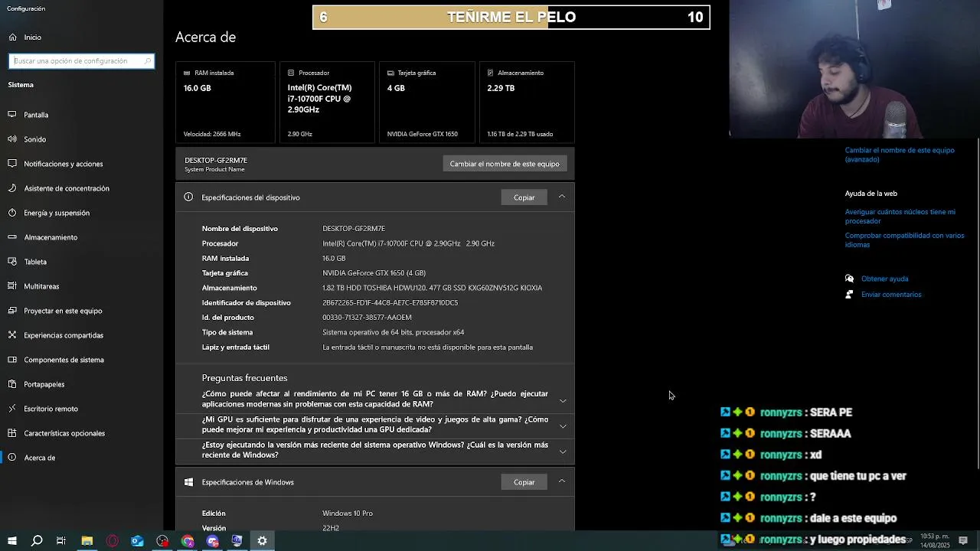
Task: Select Acerca de info icon
Action: pos(12,458)
